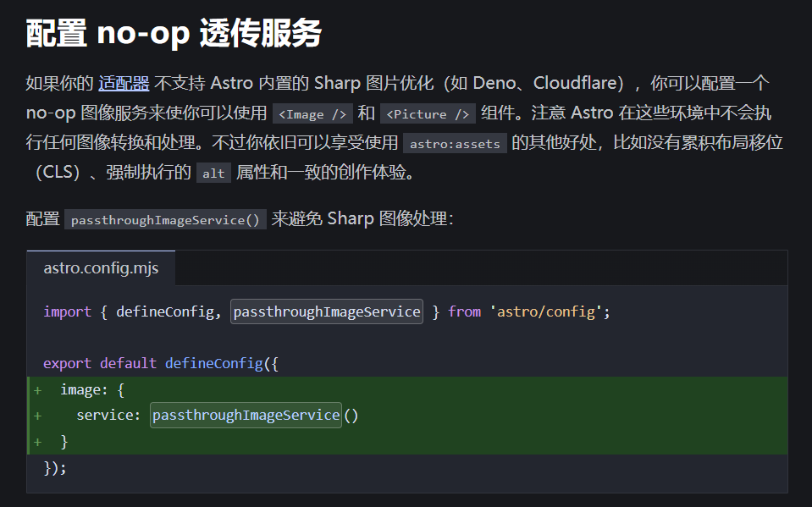The width and height of the screenshot is (812, 507).
Task: Click passthroughImageService() in the paragraph text
Action: pyautogui.click(x=165, y=220)
